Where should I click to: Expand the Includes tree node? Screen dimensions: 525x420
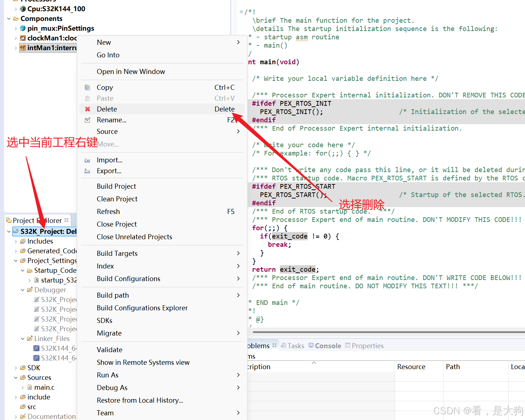[16, 241]
